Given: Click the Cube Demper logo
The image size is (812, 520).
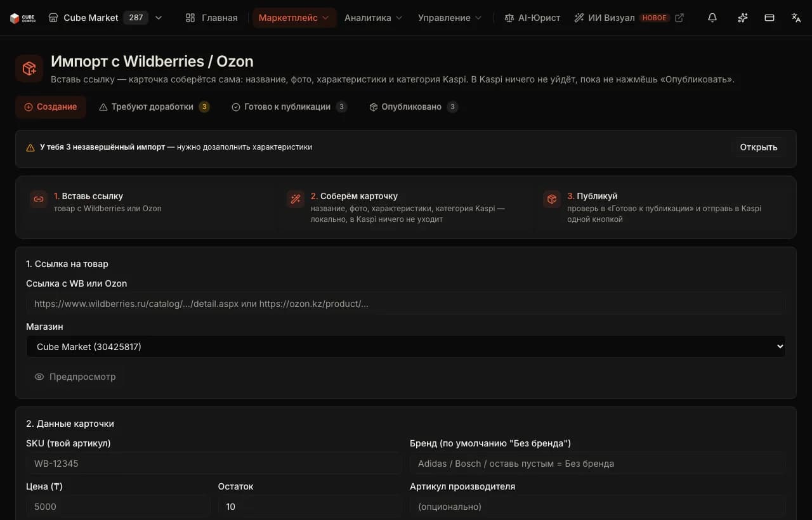Looking at the screenshot, I should tap(22, 18).
